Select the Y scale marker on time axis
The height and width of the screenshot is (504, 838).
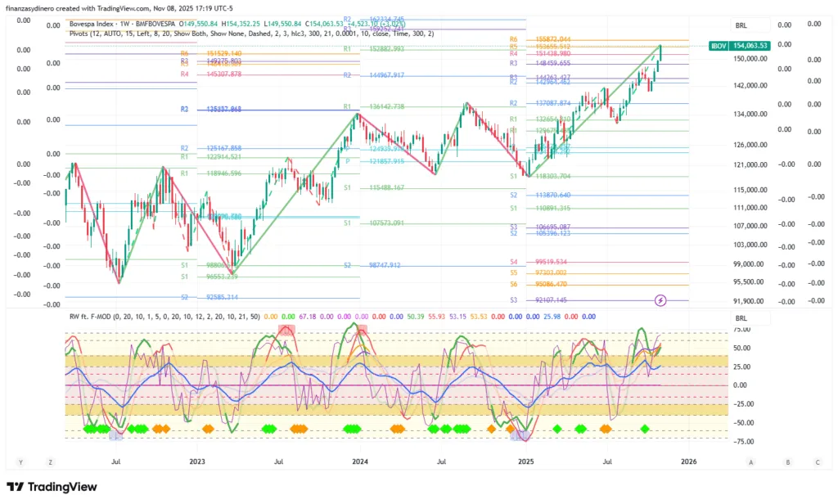click(x=21, y=462)
